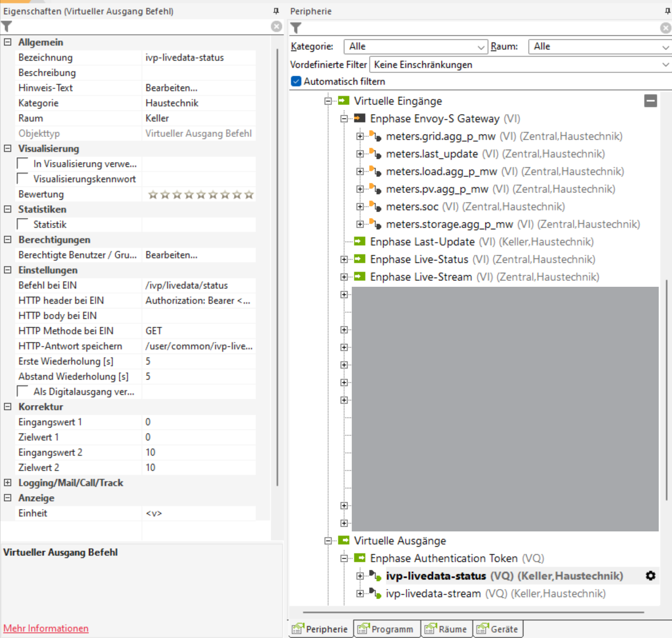Expand the Enphase Live-Status node
The image size is (672, 638).
(x=344, y=260)
